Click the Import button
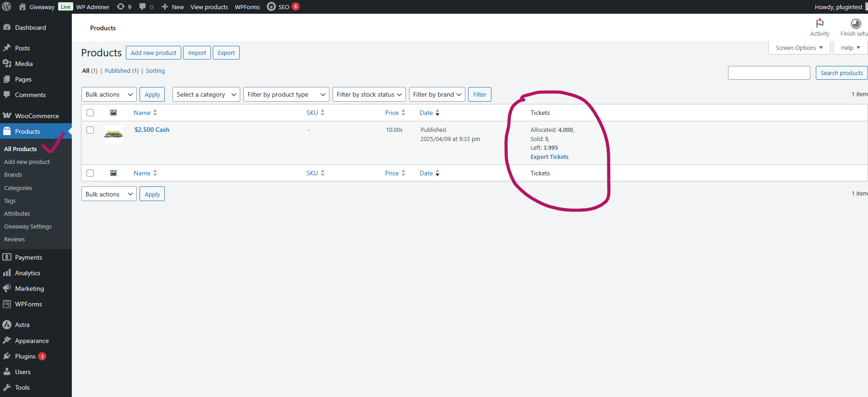The height and width of the screenshot is (397, 868). click(x=197, y=53)
